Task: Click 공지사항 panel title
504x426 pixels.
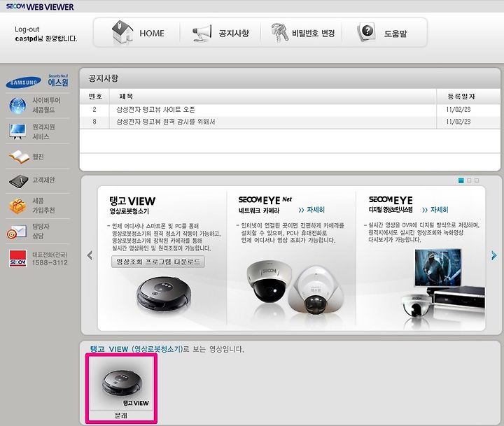Action: pos(103,78)
